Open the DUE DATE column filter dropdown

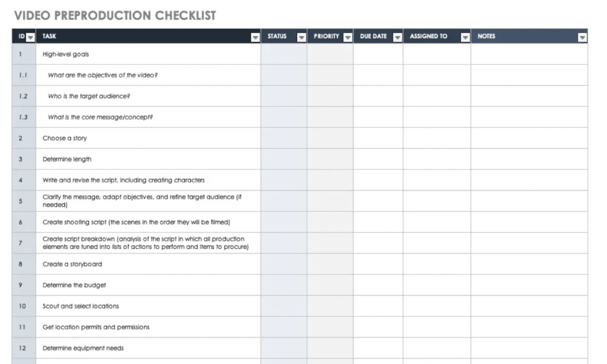396,37
